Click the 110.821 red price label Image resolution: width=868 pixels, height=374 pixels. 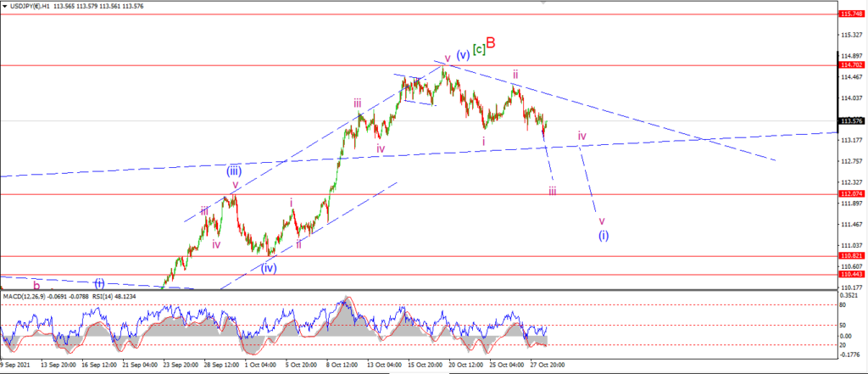point(851,256)
